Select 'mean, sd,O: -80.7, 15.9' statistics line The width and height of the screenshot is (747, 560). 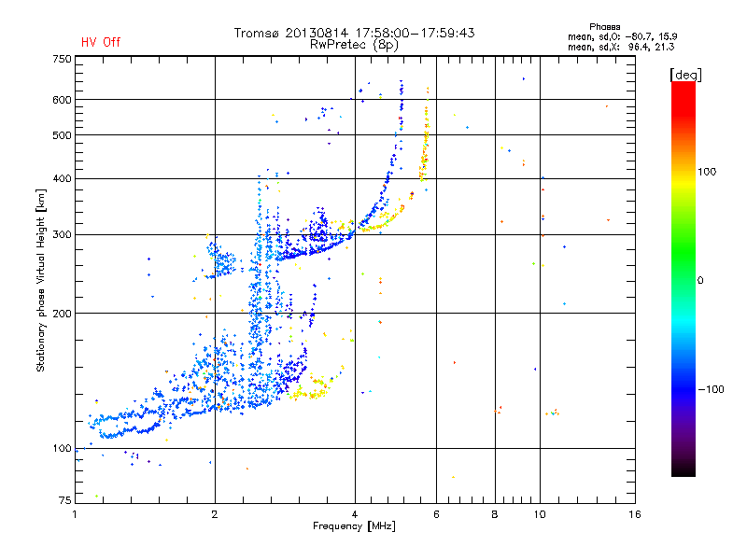click(622, 36)
